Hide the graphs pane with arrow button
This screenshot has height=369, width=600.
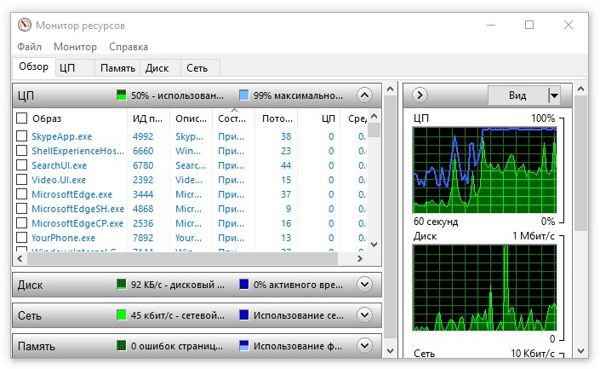pos(420,95)
